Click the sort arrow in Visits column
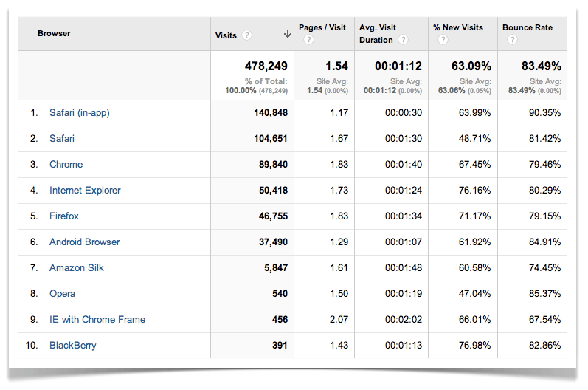The width and height of the screenshot is (588, 390). [287, 35]
